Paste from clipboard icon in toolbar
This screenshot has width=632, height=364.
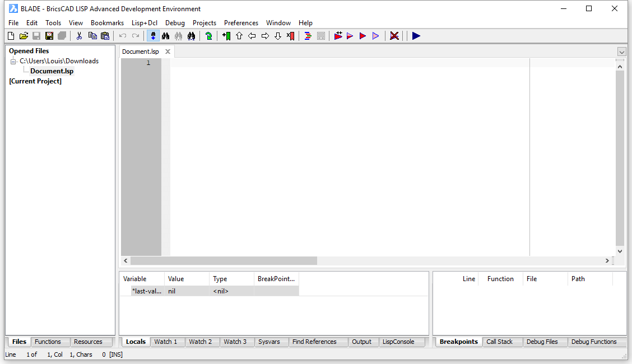pyautogui.click(x=105, y=36)
